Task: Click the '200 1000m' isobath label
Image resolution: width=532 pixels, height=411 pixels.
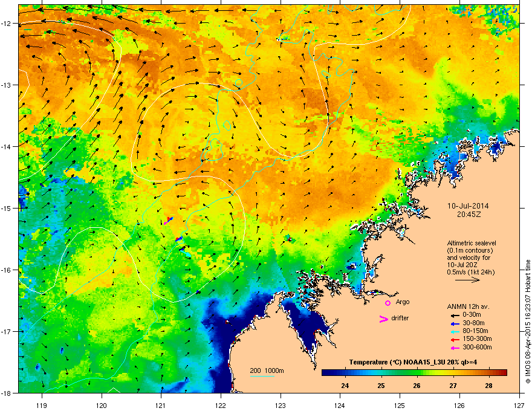Action: (x=267, y=371)
